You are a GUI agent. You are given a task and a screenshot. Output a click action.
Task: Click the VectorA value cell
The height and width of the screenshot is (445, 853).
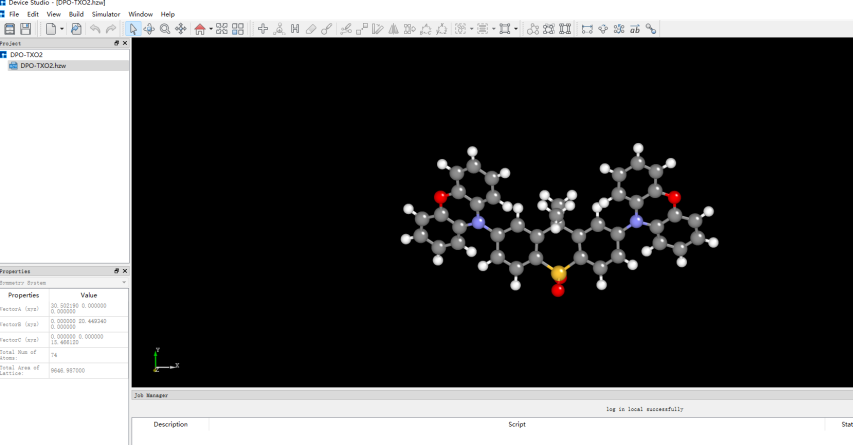pyautogui.click(x=89, y=308)
